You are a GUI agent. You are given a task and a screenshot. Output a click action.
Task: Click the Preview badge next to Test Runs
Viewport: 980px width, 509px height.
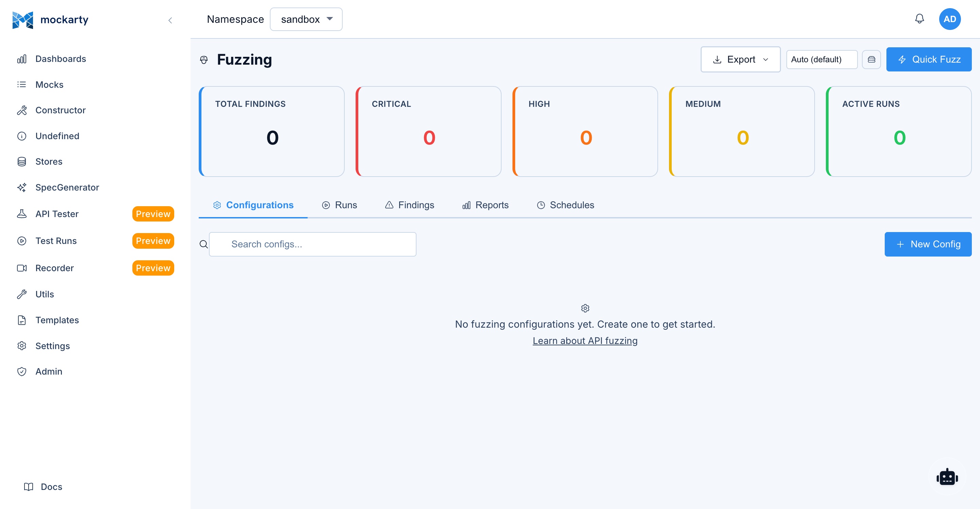pyautogui.click(x=153, y=241)
